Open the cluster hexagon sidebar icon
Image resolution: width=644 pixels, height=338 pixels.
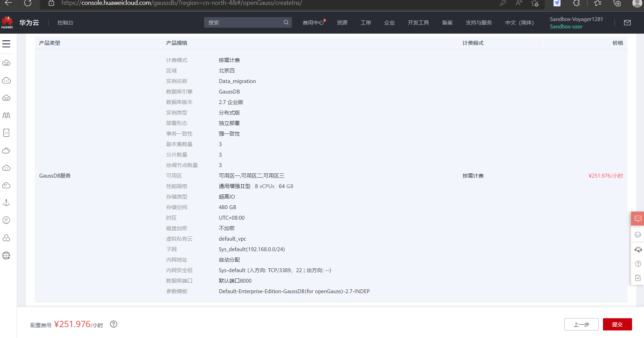(x=6, y=238)
